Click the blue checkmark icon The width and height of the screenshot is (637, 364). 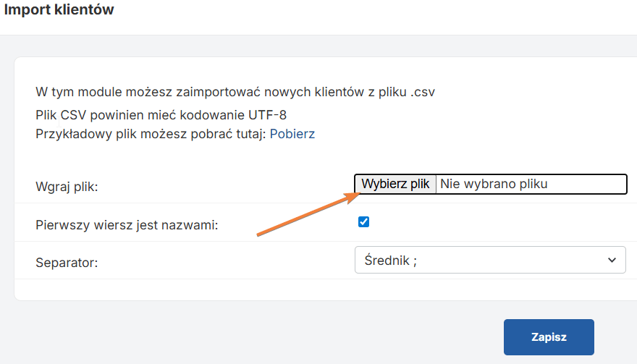[x=363, y=222]
